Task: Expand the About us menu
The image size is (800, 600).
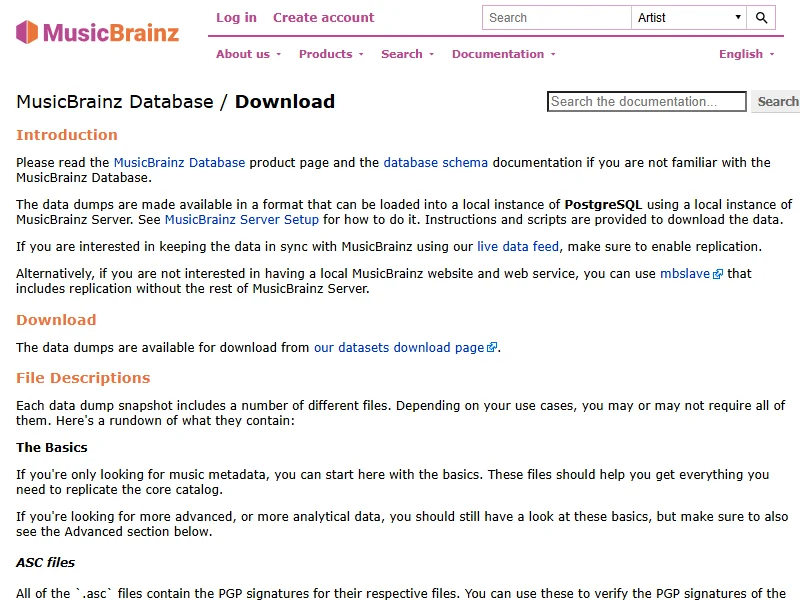Action: pos(248,54)
